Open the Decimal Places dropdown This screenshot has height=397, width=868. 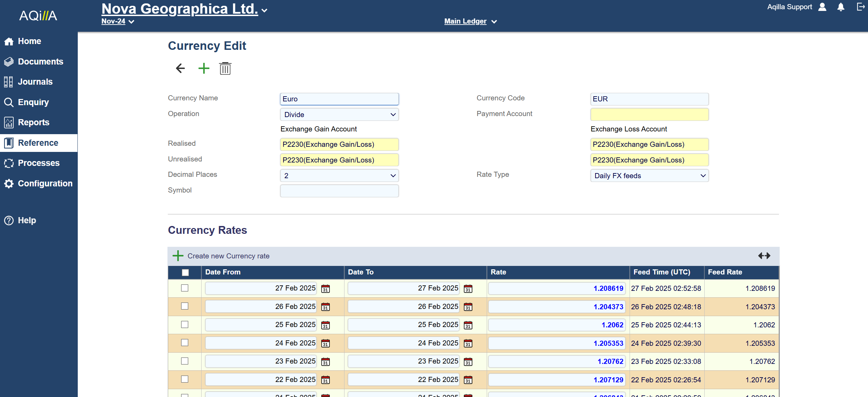click(339, 176)
